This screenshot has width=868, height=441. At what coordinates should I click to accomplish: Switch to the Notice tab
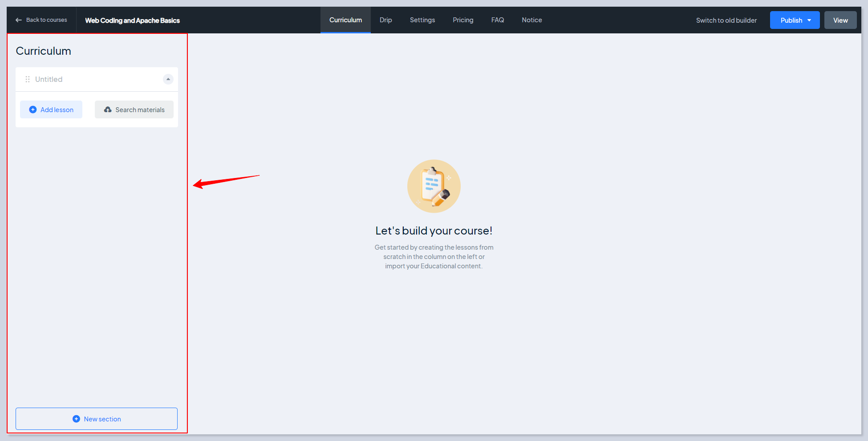[531, 20]
